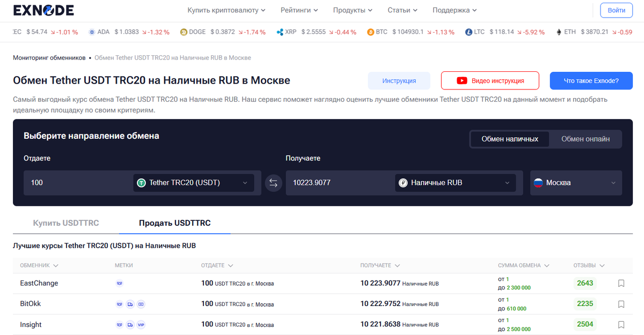Open the Tether TRC20 (USDT) currency dropdown
644x335 pixels.
[x=194, y=183]
